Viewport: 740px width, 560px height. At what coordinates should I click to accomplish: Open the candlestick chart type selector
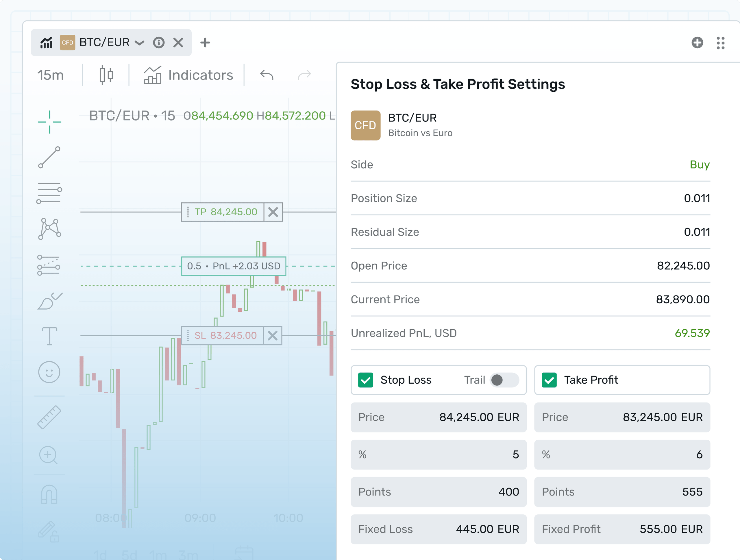106,75
